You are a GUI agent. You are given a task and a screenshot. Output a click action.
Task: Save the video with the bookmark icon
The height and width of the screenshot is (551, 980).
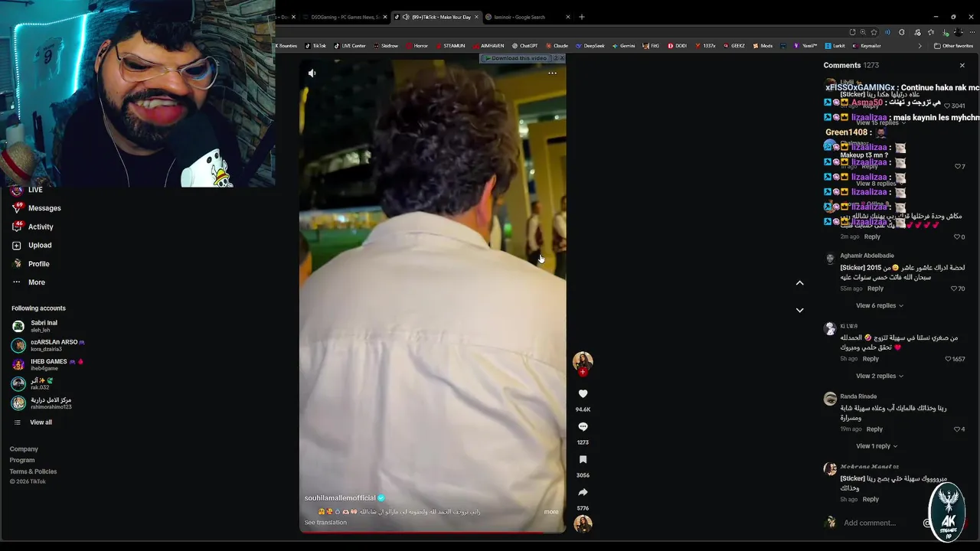(583, 459)
